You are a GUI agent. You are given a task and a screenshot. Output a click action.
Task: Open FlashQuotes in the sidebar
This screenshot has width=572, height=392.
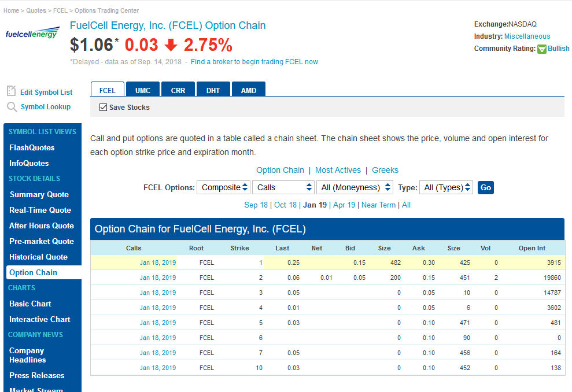(x=32, y=147)
